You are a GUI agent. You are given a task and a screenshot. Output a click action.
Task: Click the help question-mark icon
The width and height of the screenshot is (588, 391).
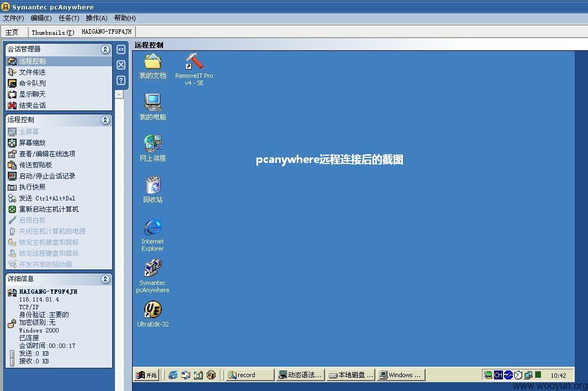(120, 80)
